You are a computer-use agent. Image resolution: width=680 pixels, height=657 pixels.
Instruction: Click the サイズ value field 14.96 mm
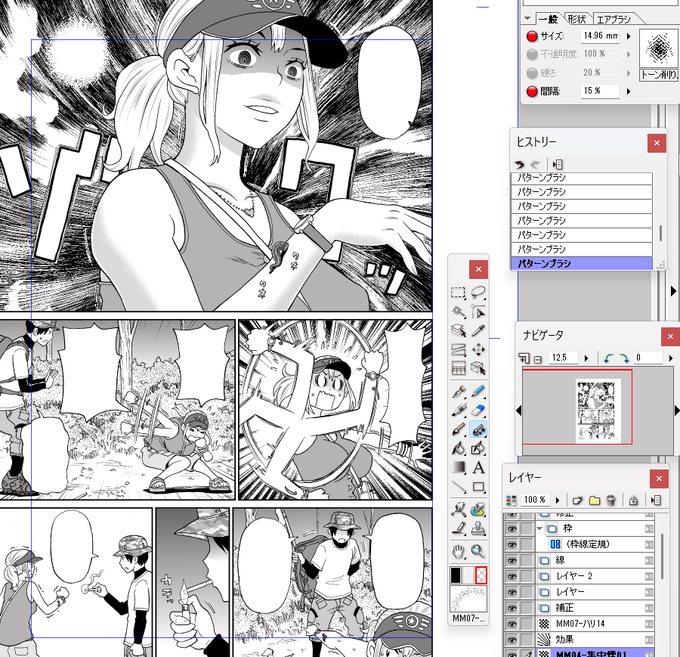pyautogui.click(x=600, y=36)
